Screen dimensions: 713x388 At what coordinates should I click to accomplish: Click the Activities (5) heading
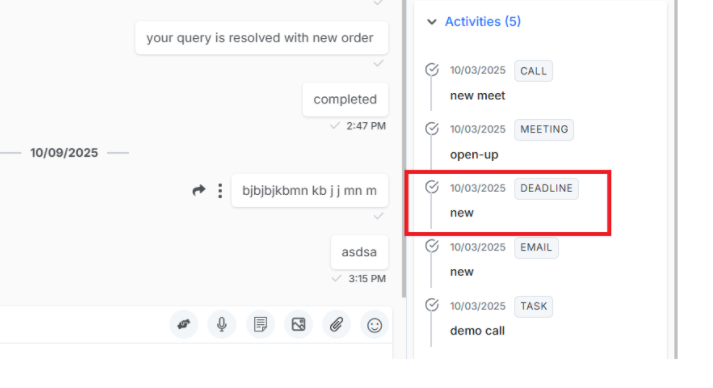(x=482, y=21)
